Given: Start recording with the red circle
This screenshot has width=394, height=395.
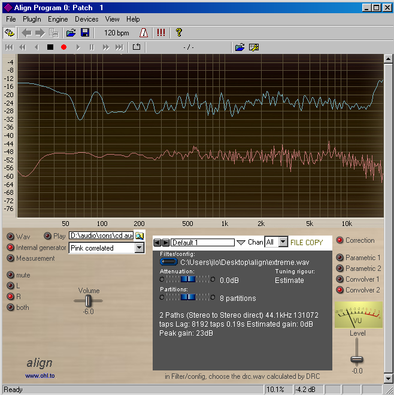Looking at the screenshot, I should (64, 47).
